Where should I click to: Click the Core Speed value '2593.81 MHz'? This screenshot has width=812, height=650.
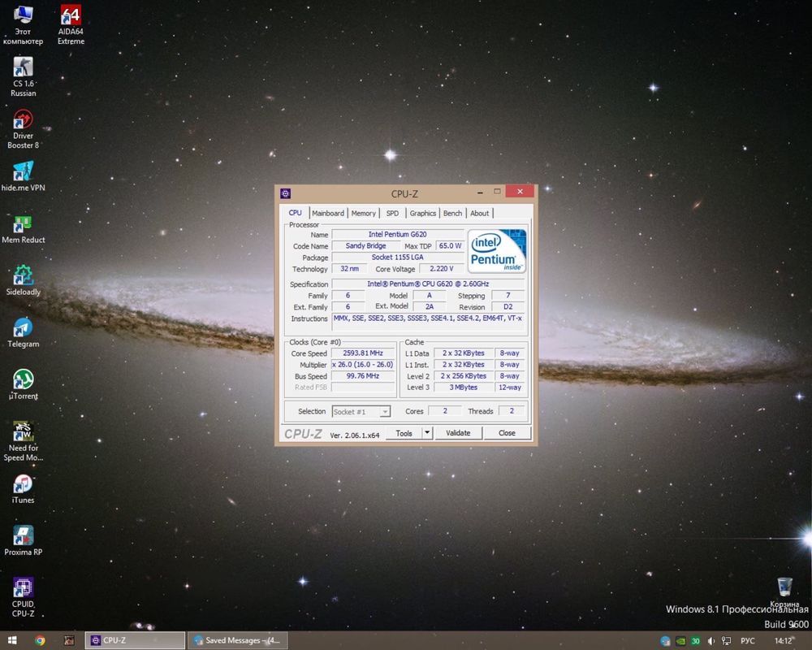tap(363, 353)
